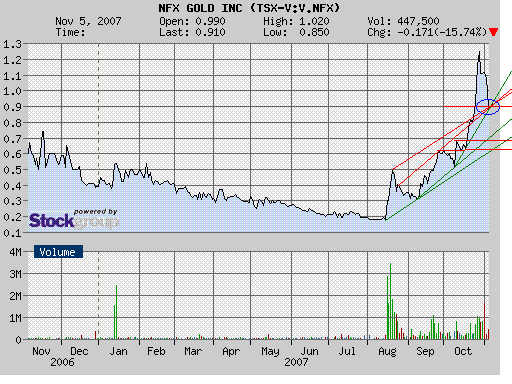Click the Volume label badge
This screenshot has height=384, width=512.
coord(58,252)
